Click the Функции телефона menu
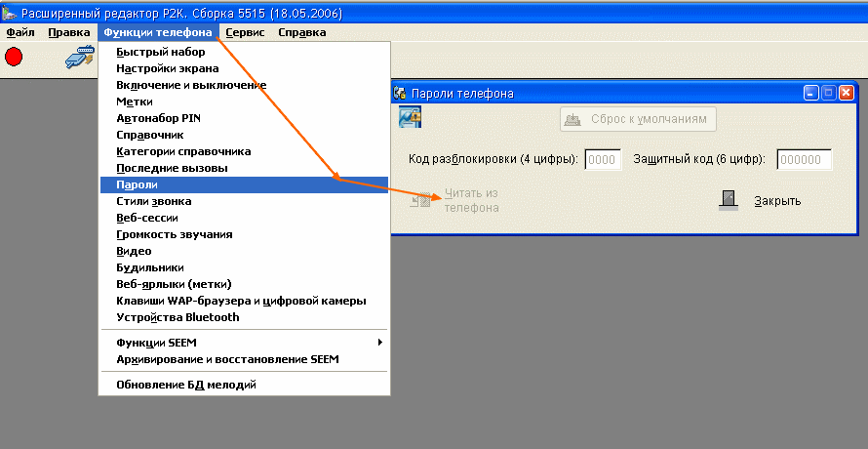Viewport: 868px width, 449px height. tap(158, 32)
